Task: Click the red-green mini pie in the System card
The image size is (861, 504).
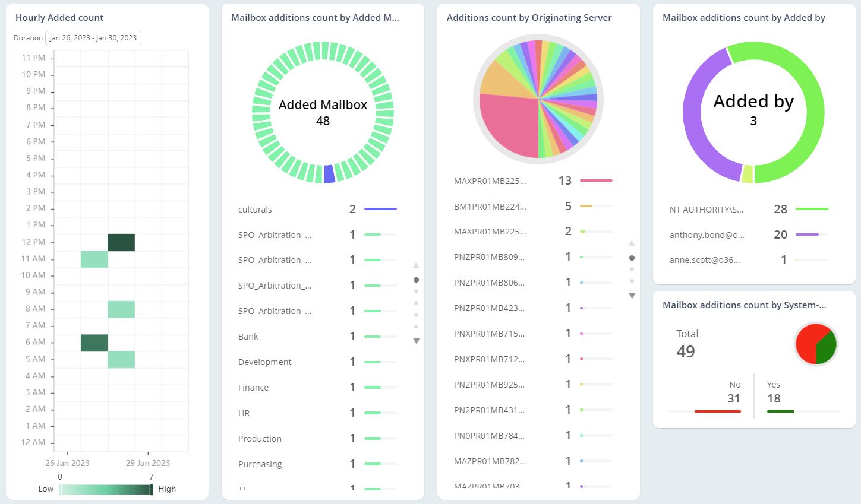Action: 816,344
